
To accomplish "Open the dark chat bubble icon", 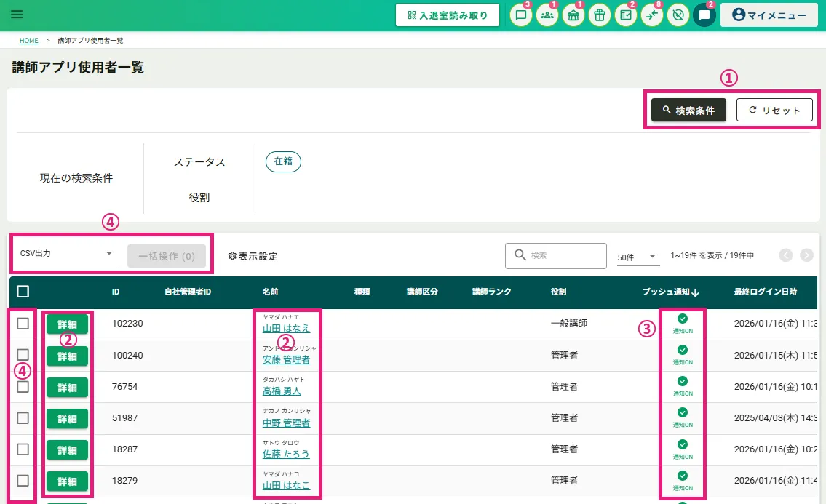I will [704, 15].
